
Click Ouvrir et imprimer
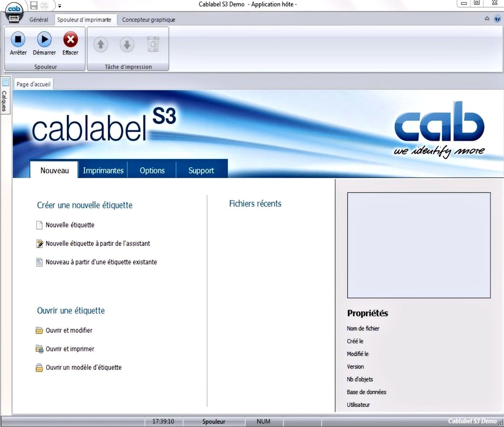coord(70,349)
